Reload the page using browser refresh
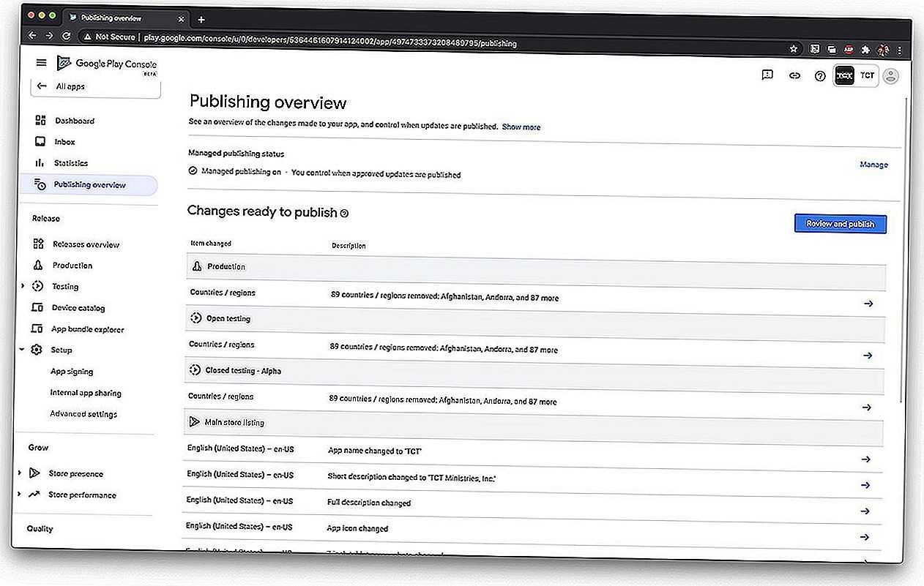Screen dimensions: 924x586 (x=67, y=36)
